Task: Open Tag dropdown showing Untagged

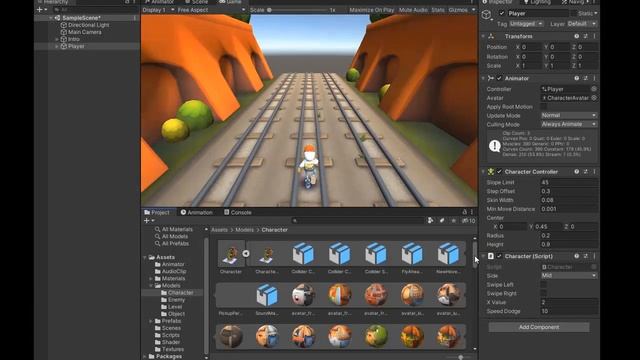Action: click(527, 24)
